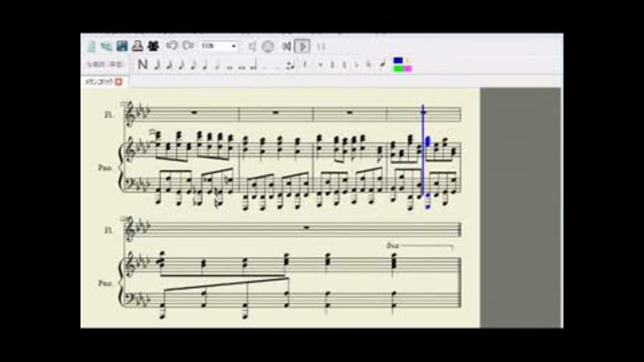The image size is (644, 362).
Task: Pick the last rest icon before the color swatches
Action: 382,64
